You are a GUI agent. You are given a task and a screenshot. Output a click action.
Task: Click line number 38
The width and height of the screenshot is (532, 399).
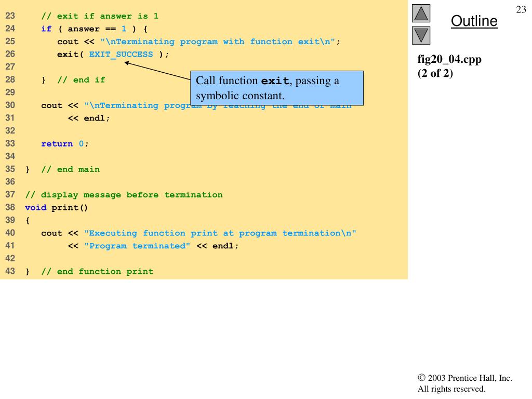[10, 207]
